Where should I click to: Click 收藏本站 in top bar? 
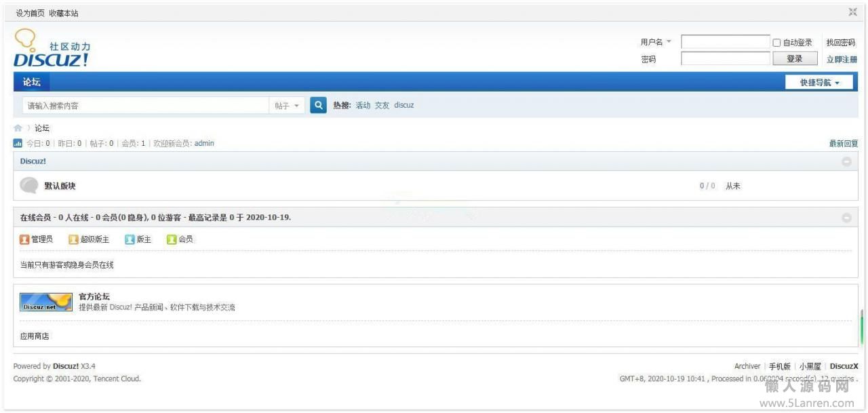[x=63, y=13]
